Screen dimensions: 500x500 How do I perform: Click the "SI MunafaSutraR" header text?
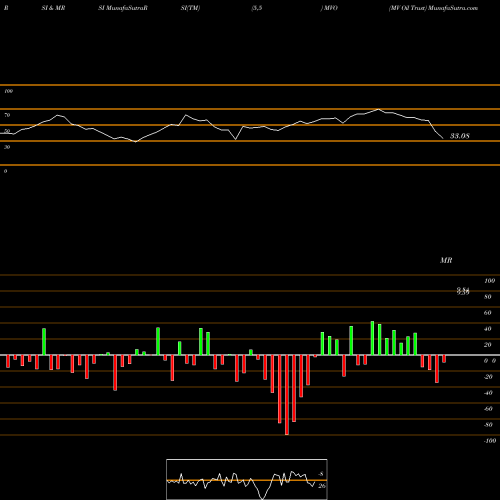123,8
